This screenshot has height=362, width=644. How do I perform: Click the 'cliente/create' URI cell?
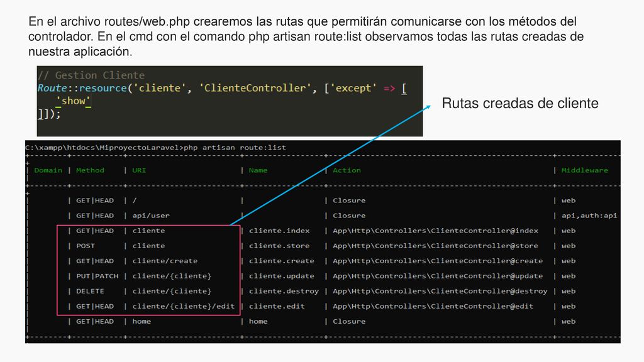(x=165, y=261)
